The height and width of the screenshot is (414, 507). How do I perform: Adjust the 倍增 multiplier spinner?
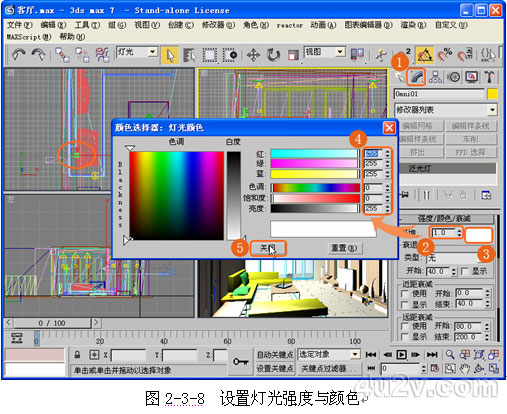(459, 232)
